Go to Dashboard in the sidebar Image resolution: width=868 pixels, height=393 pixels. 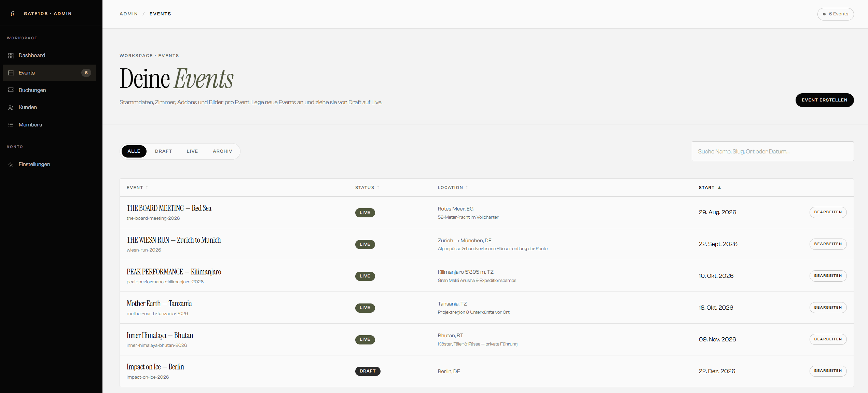(50, 55)
